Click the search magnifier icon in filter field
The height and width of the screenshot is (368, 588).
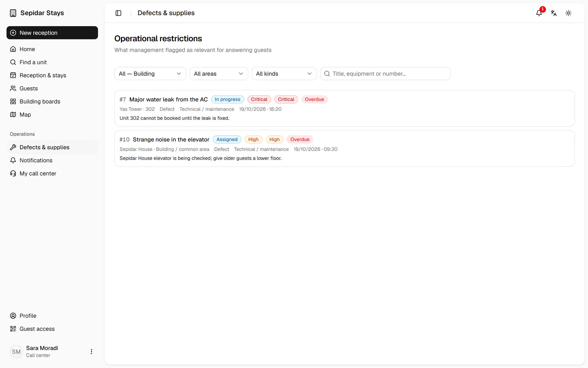[327, 74]
